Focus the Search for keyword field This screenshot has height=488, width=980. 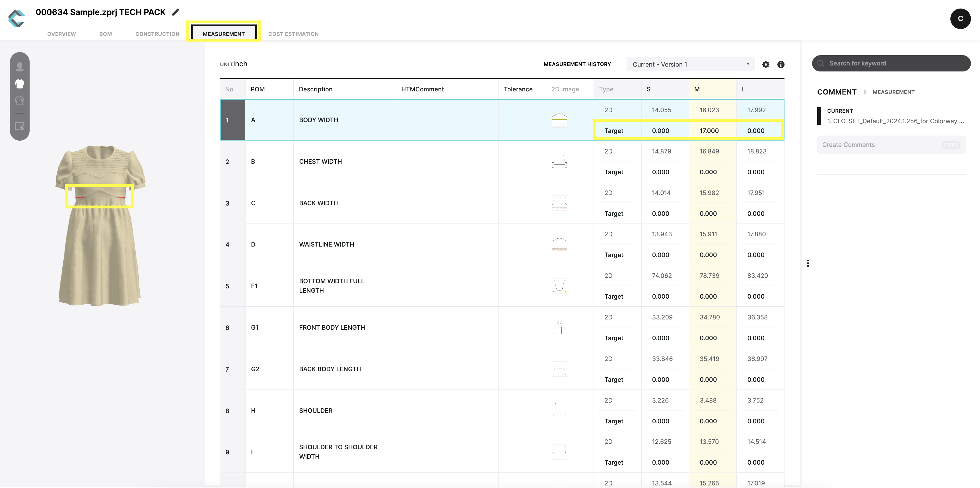click(891, 63)
